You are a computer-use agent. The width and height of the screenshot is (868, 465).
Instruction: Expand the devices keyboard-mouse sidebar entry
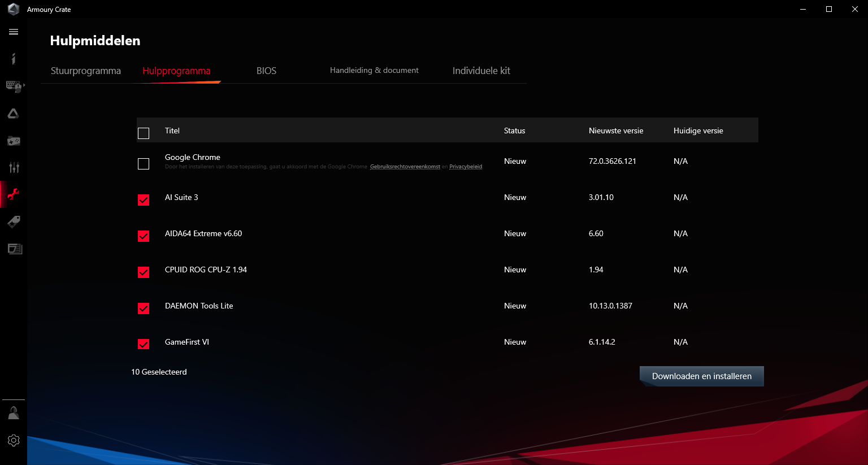(x=14, y=86)
